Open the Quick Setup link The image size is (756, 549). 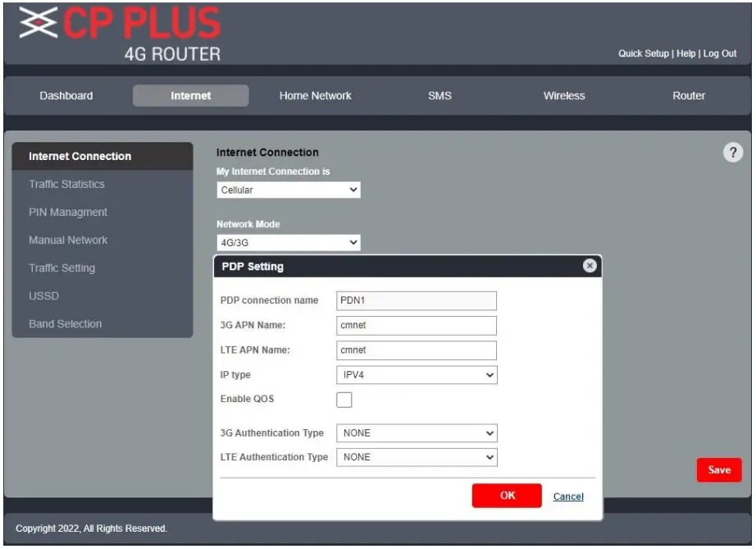(643, 53)
